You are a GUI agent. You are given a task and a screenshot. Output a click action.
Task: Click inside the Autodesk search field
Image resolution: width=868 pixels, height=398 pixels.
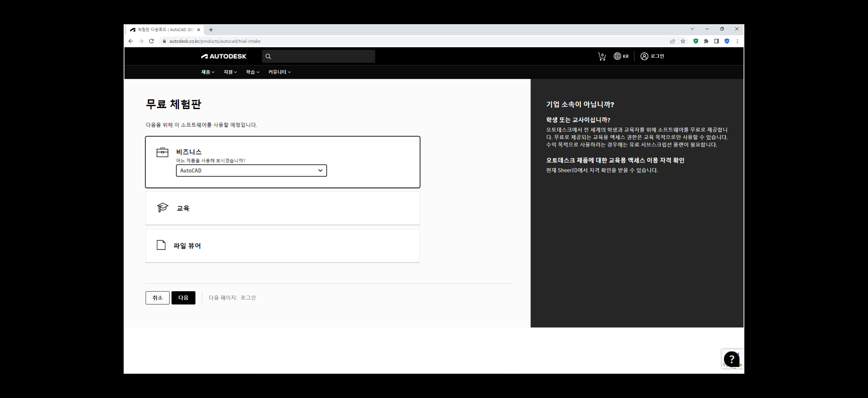click(319, 56)
